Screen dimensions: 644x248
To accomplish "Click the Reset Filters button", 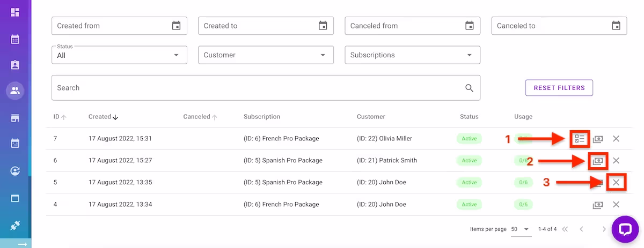I will click(559, 88).
